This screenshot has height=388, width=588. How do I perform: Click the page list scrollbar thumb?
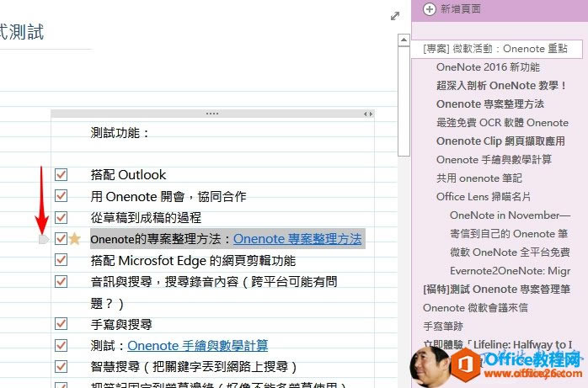404,101
